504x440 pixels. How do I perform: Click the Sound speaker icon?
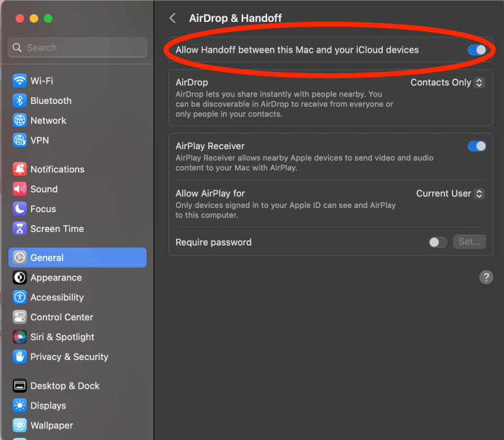[19, 189]
